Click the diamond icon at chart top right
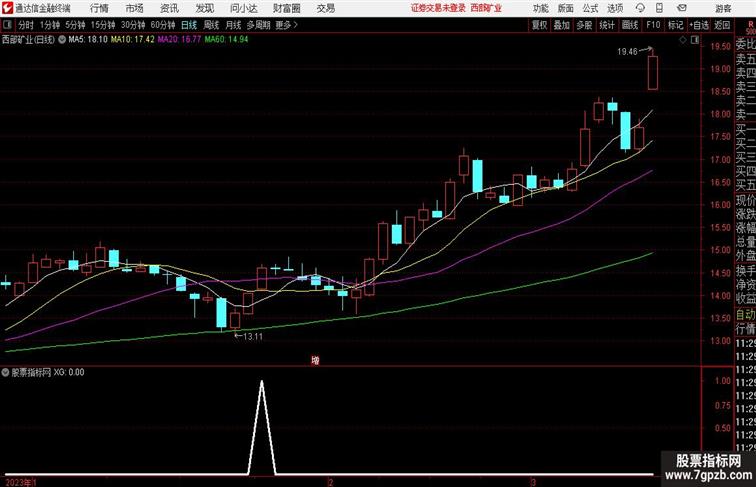The height and width of the screenshot is (487, 756). (x=683, y=40)
